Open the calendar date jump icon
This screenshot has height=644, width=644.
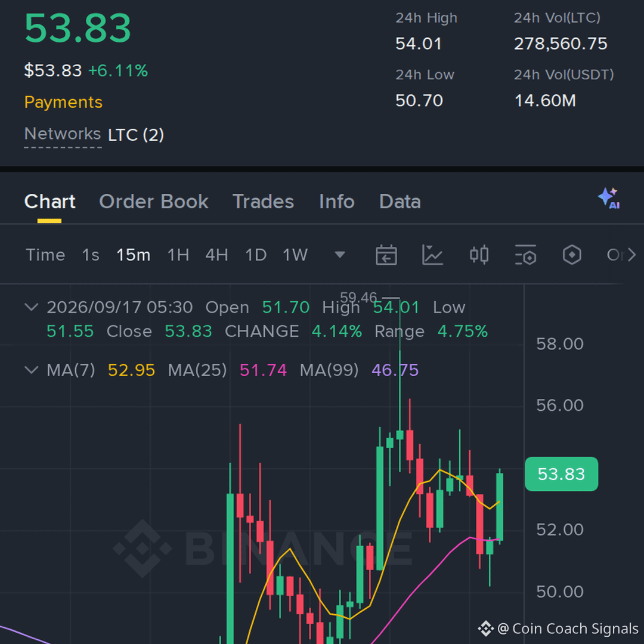(386, 255)
